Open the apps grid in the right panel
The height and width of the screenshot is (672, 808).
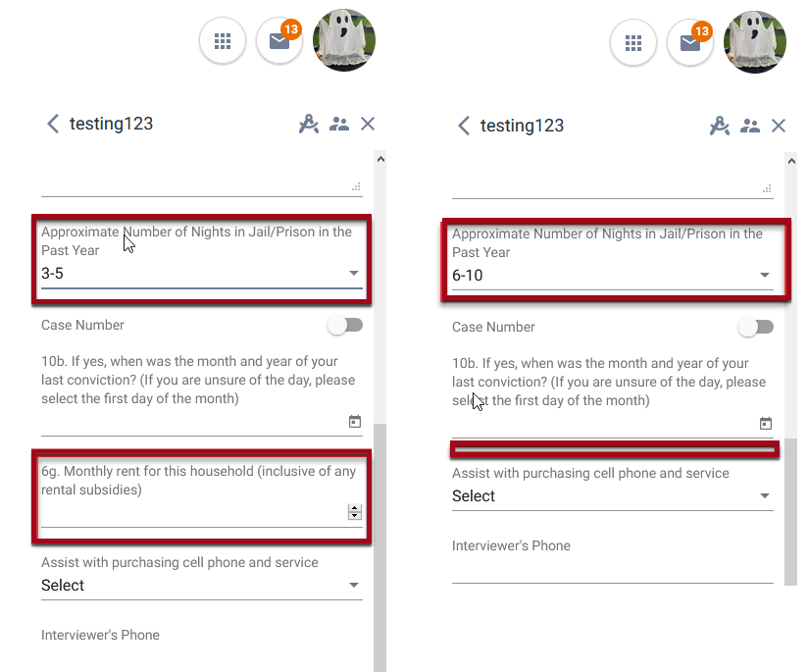(633, 43)
